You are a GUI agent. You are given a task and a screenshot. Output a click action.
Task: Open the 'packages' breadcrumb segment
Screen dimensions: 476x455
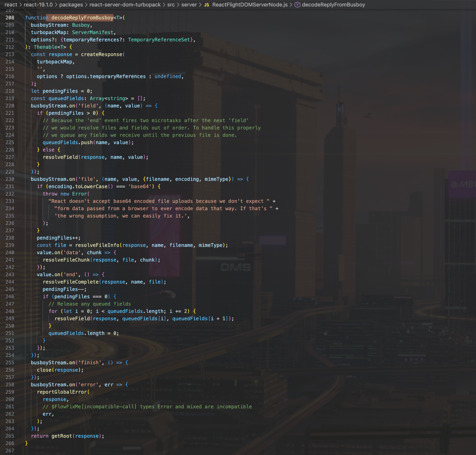[71, 5]
